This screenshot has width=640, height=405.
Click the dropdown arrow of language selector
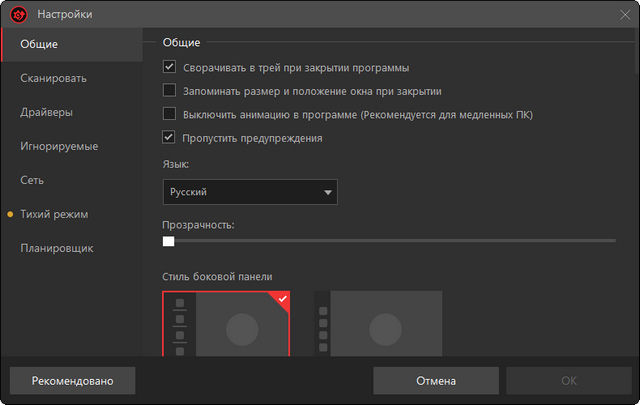(327, 192)
